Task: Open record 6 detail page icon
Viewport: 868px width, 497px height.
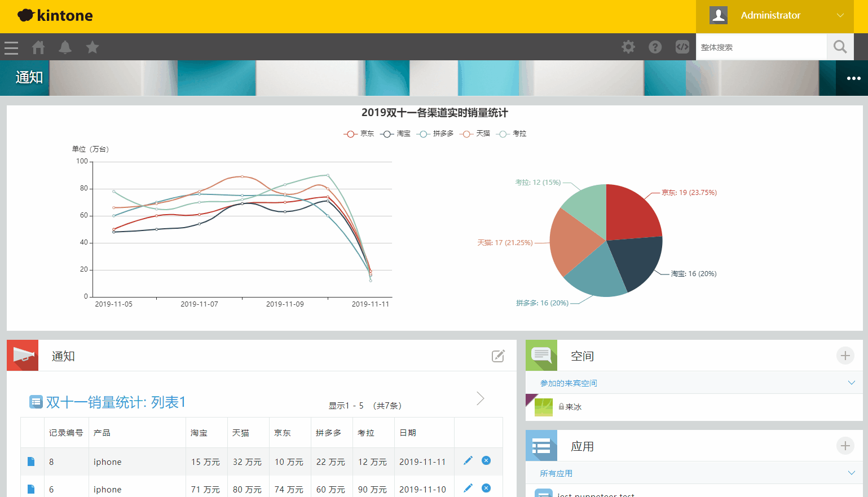Action: pos(31,489)
